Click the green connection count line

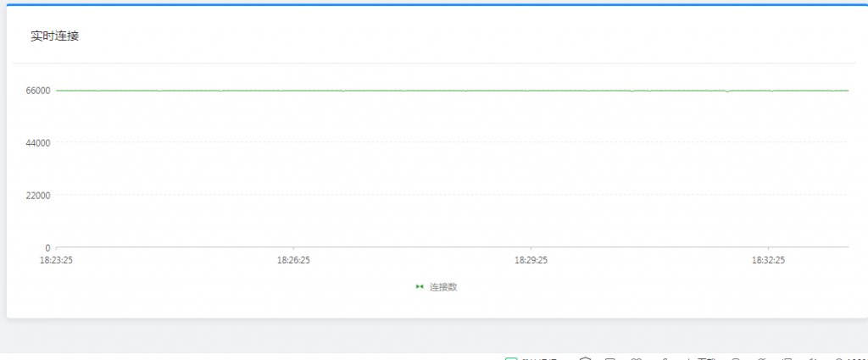click(x=424, y=90)
